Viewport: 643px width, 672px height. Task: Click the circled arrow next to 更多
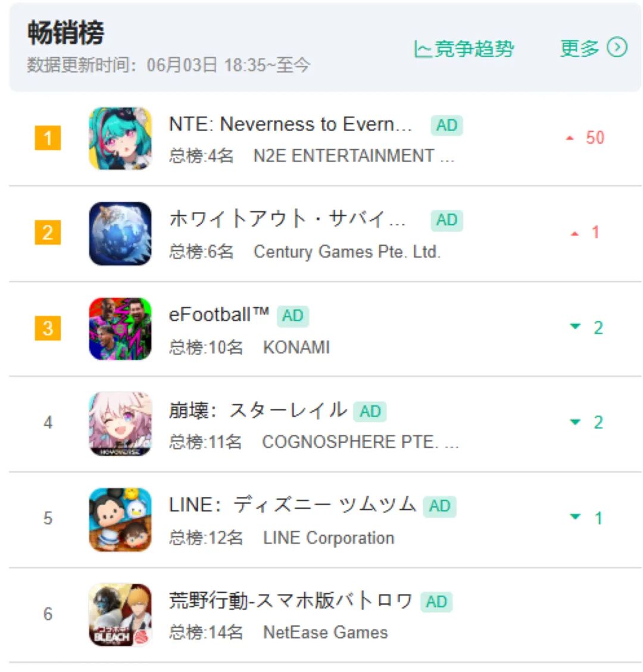[617, 48]
